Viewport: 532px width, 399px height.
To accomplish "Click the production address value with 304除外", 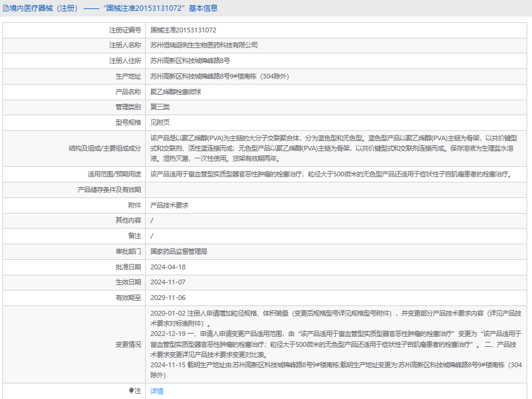I will coord(220,76).
